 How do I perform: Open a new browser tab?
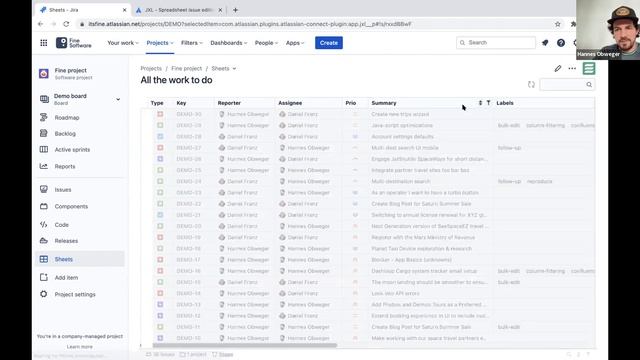click(235, 10)
